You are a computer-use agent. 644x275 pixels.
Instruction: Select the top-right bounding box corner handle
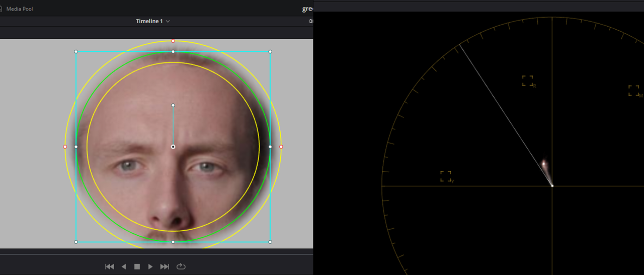(270, 51)
